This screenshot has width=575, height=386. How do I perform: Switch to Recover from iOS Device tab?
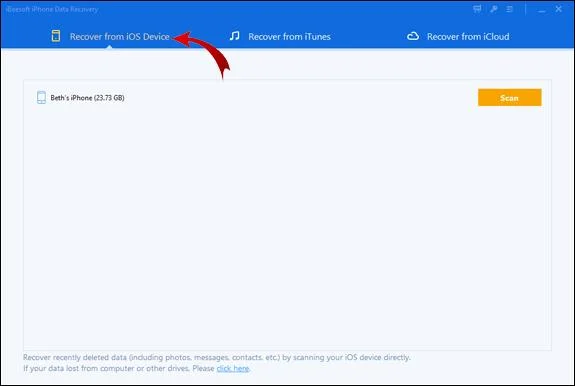coord(110,36)
